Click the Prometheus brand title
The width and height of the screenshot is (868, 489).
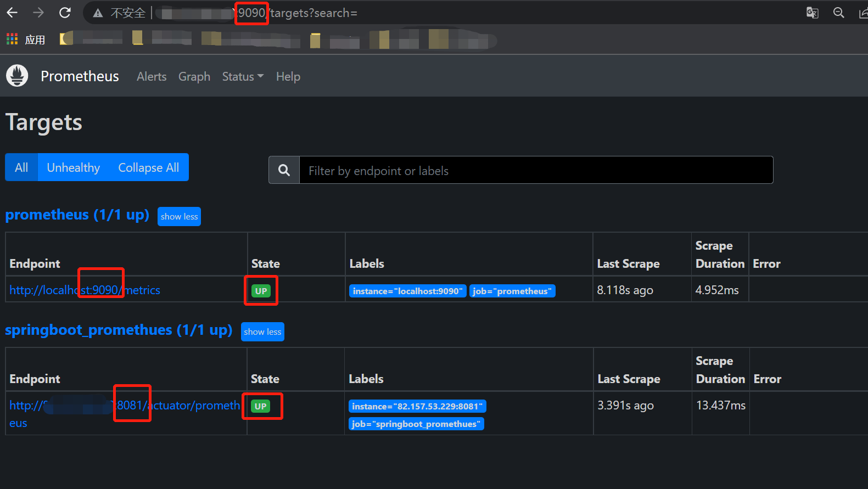tap(80, 76)
